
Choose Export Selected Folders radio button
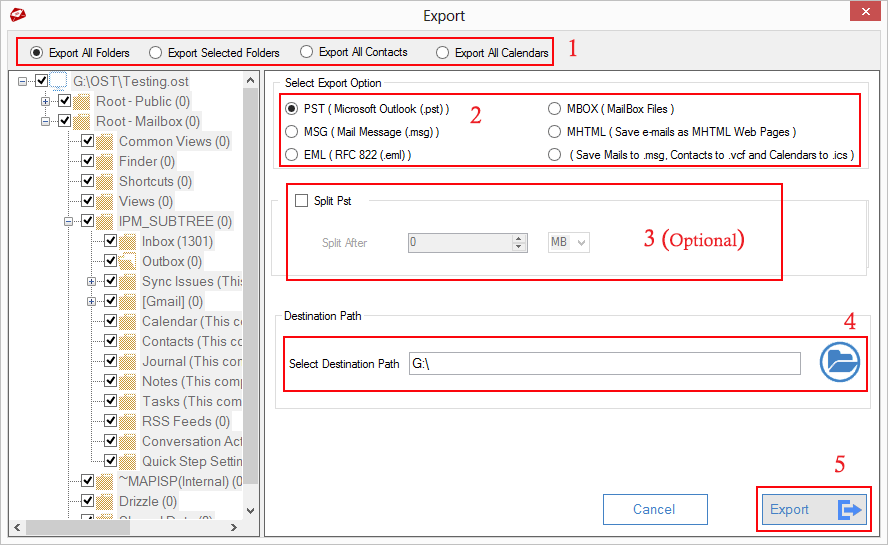tap(155, 52)
